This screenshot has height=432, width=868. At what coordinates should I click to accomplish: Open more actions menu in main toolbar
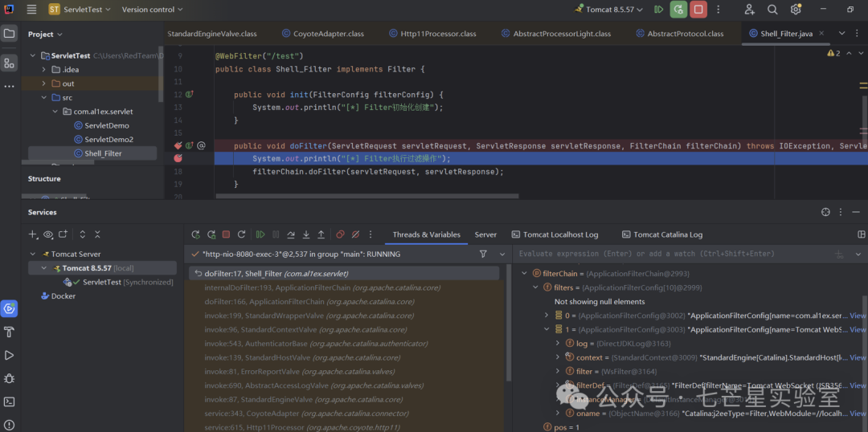coord(719,10)
